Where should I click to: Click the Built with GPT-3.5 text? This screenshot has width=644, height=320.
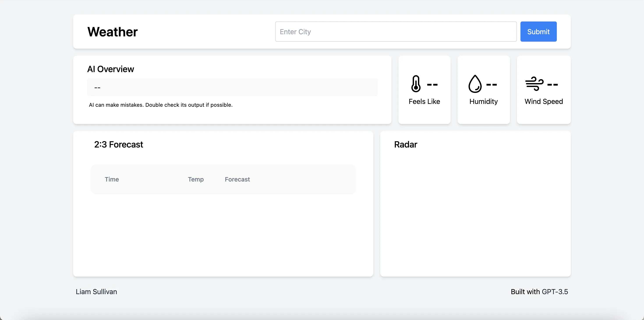pos(539,292)
